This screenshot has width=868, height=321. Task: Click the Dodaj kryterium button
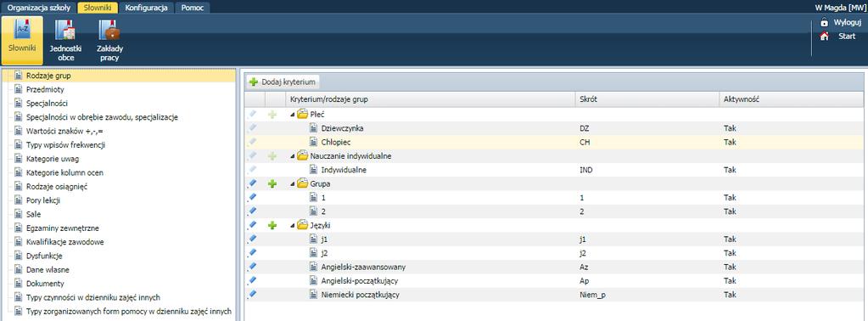pos(283,82)
